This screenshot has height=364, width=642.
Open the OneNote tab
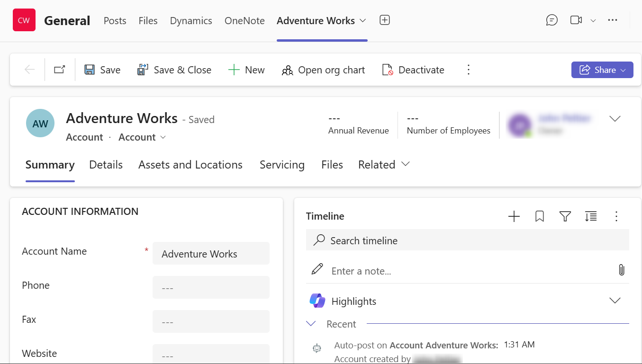point(244,21)
